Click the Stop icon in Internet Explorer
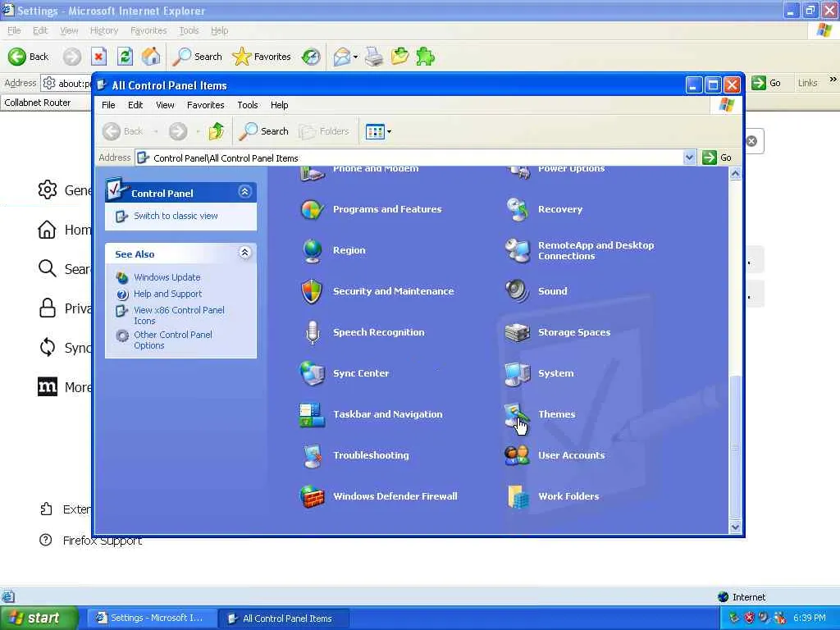The image size is (840, 630). [98, 57]
